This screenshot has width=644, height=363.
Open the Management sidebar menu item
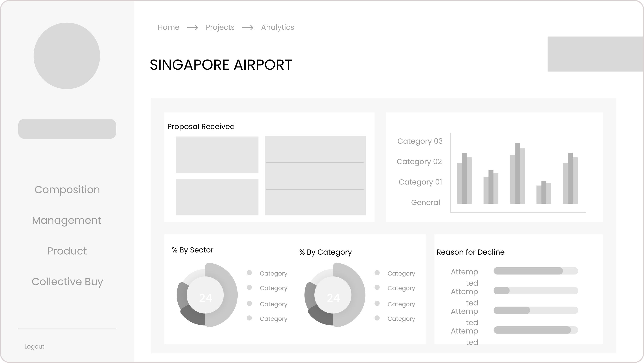tap(66, 220)
